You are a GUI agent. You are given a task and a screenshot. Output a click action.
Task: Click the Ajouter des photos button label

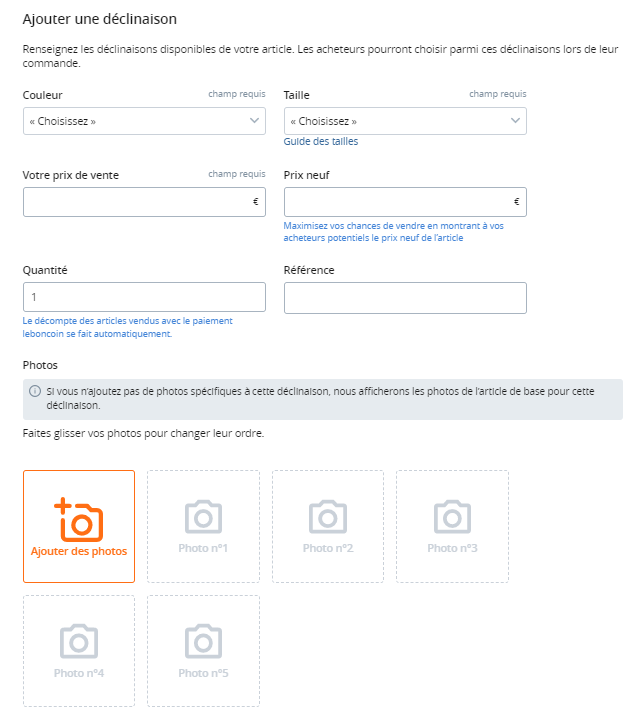click(79, 551)
